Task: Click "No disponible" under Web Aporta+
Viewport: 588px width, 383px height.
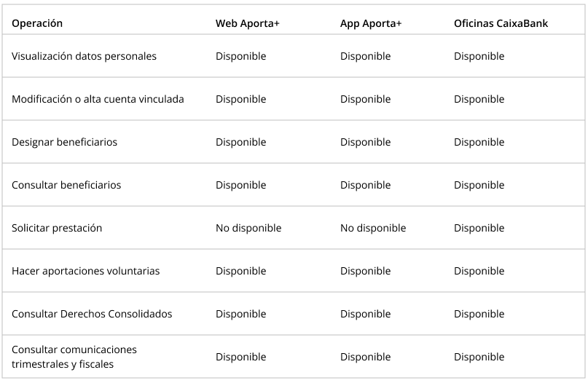Action: pyautogui.click(x=248, y=228)
